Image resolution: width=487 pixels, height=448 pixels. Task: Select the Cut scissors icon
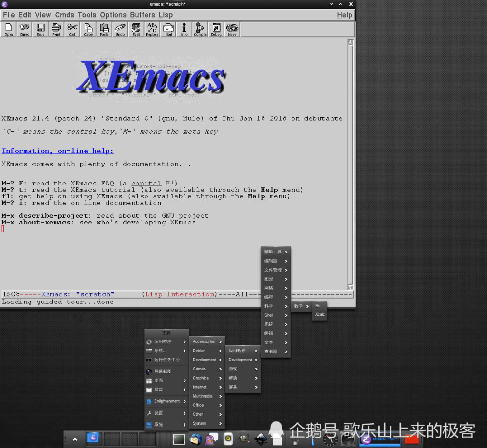pos(72,29)
